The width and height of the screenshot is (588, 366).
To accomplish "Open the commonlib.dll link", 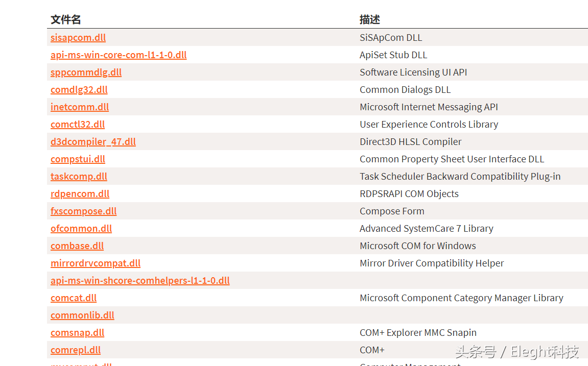I will click(82, 315).
